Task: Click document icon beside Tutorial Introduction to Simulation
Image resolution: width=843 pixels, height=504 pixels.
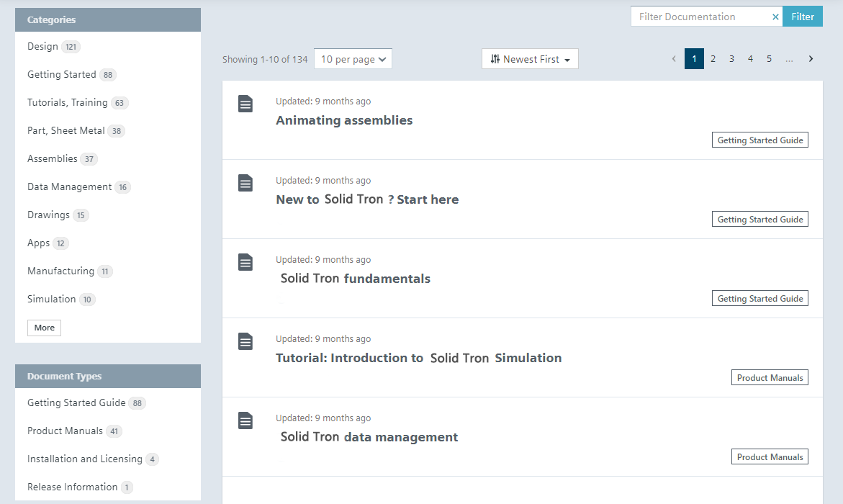Action: (x=245, y=341)
